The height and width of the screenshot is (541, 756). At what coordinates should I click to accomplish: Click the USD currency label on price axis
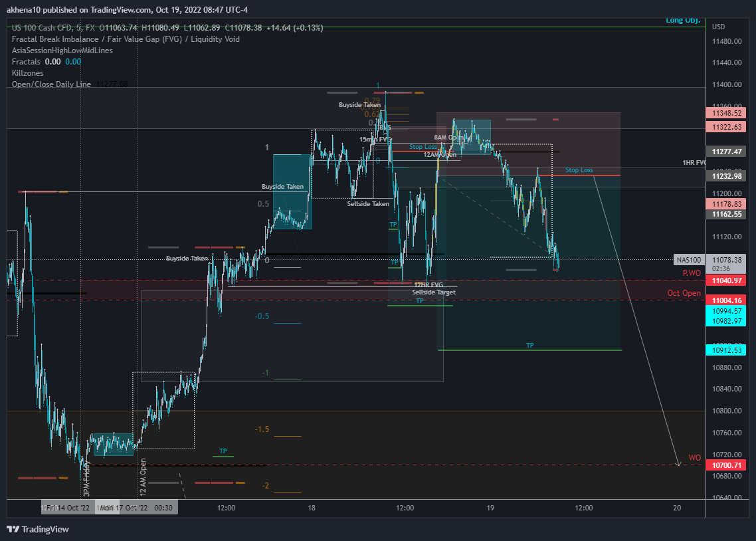pyautogui.click(x=718, y=27)
